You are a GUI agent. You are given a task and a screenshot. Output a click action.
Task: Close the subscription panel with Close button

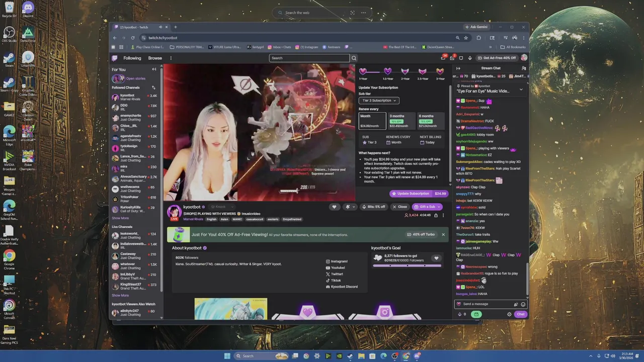tap(400, 207)
